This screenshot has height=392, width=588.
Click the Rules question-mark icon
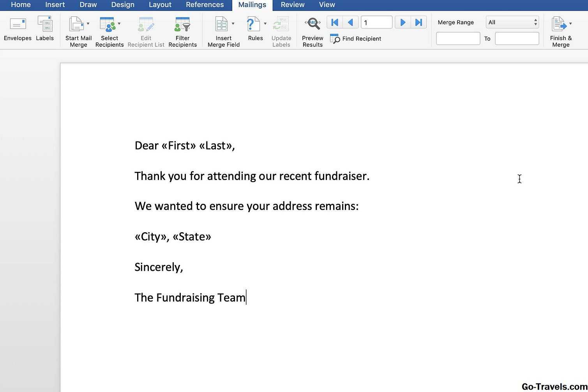253,24
